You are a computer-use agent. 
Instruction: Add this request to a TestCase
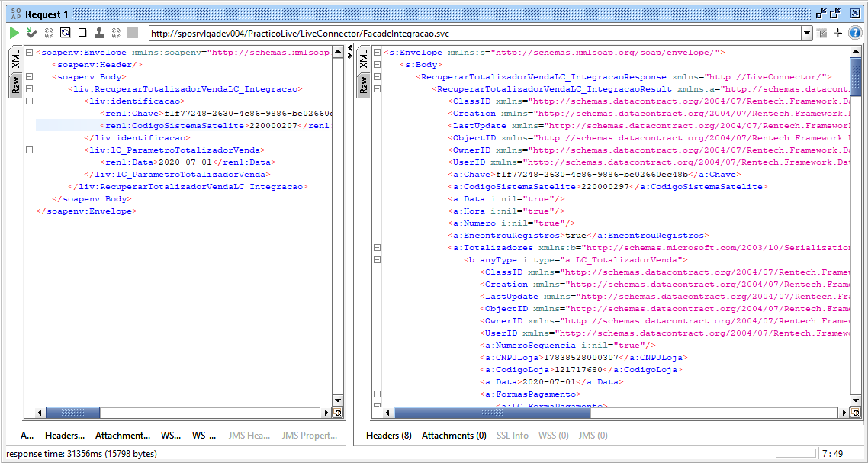[x=31, y=33]
